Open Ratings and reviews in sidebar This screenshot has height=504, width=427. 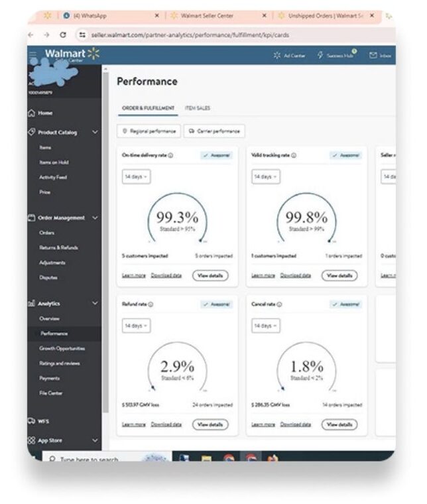[60, 363]
